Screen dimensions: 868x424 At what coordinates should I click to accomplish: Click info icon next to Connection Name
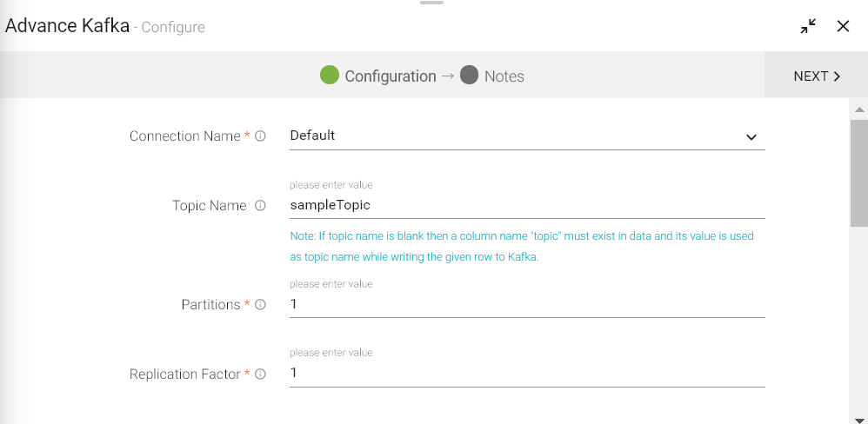pyautogui.click(x=260, y=136)
